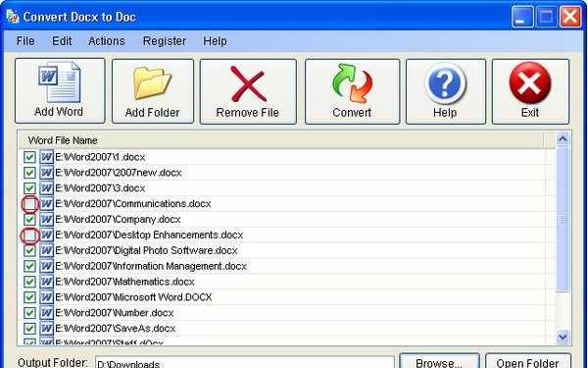Open the Register menu
Image resolution: width=588 pixels, height=368 pixels.
165,41
